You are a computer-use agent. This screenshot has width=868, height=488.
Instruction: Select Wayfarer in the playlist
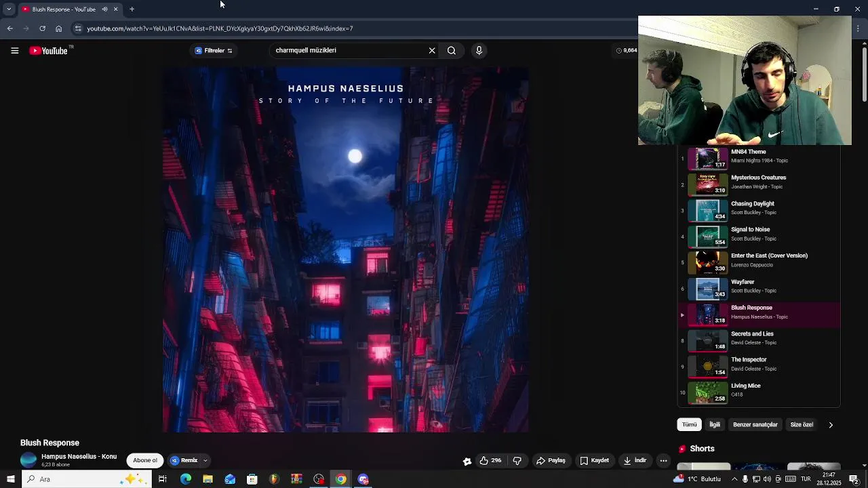pos(759,288)
